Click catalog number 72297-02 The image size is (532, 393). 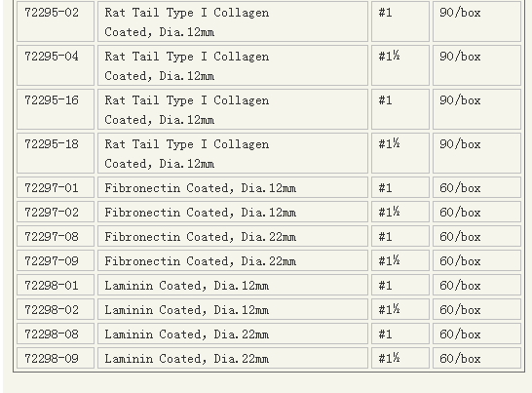point(52,213)
